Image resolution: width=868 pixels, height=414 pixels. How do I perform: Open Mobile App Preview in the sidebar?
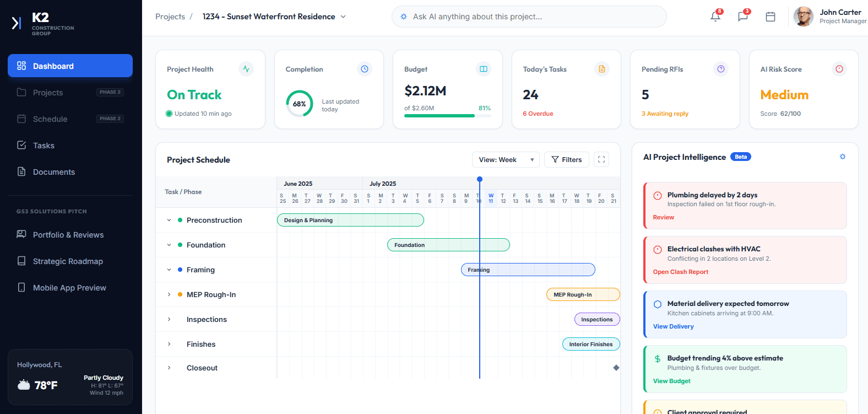tap(70, 287)
